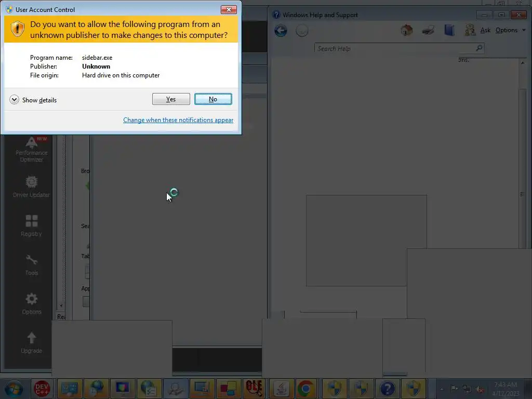Print the current Help topic
Screen dimensions: 532x399
coord(428,30)
